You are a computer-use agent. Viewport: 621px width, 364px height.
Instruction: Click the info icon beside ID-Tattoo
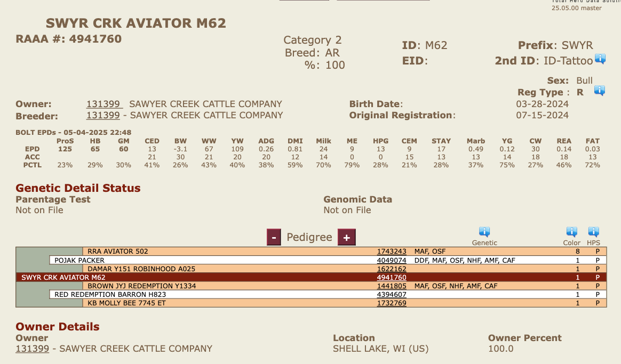(x=600, y=59)
